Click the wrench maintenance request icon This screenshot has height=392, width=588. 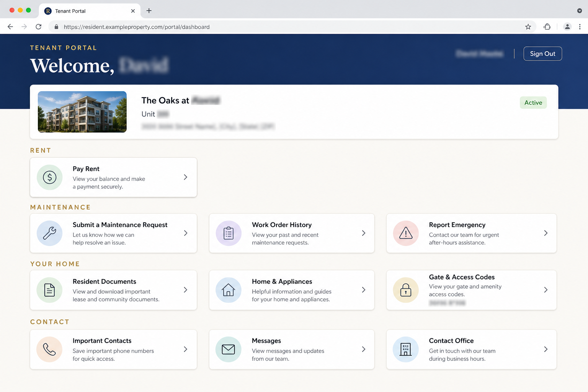(50, 233)
